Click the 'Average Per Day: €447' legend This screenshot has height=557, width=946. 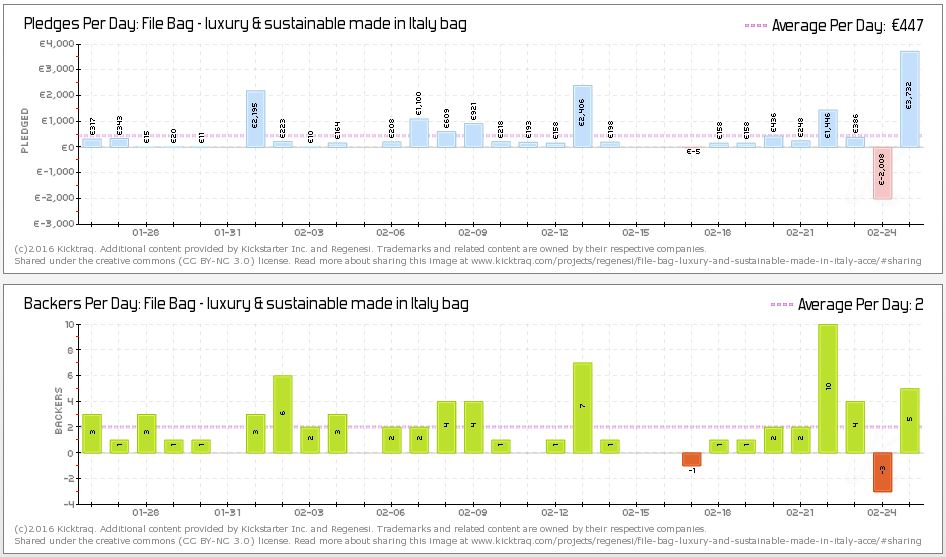click(x=834, y=25)
